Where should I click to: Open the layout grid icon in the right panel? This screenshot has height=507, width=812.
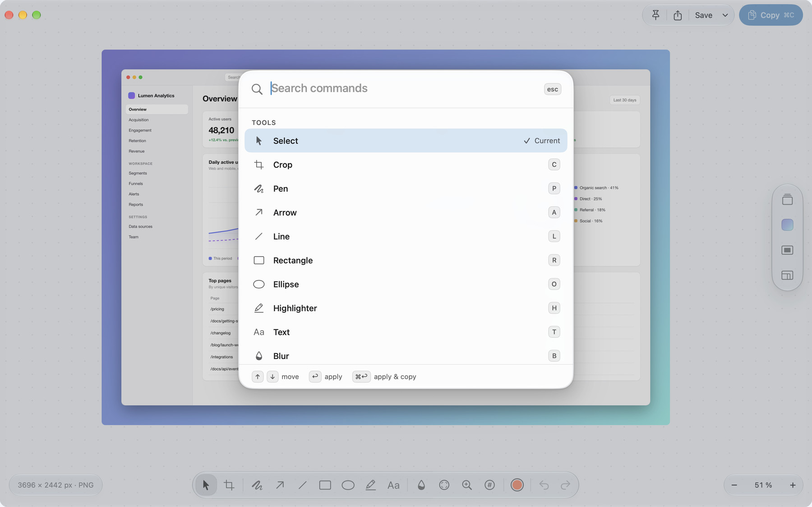coord(787,275)
